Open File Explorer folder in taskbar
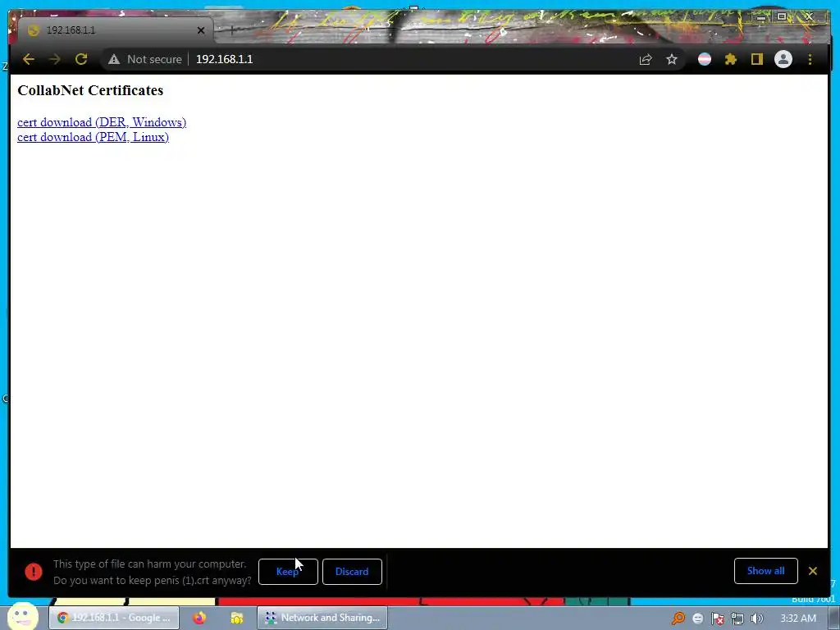 [x=237, y=618]
